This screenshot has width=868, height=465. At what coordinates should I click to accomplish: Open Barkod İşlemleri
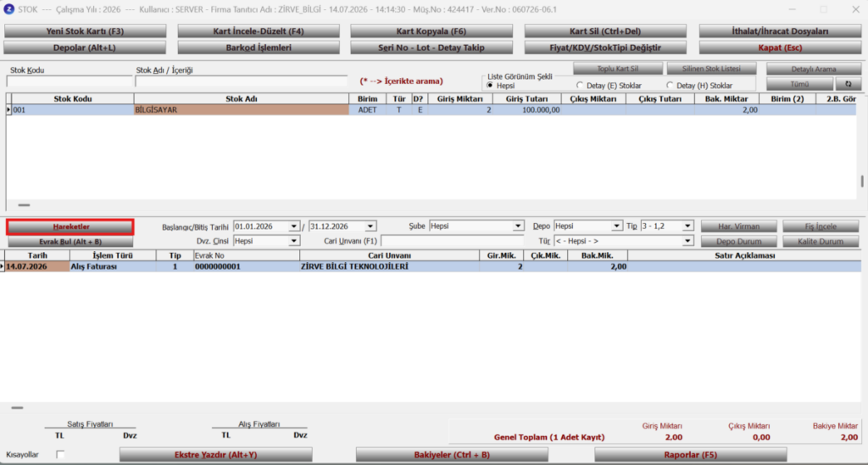[x=259, y=48]
